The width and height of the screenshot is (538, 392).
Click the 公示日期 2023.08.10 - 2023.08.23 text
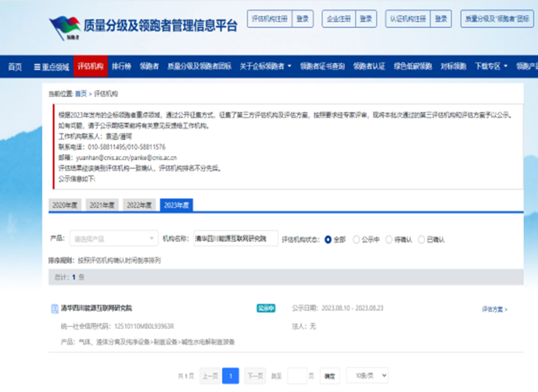click(x=338, y=308)
